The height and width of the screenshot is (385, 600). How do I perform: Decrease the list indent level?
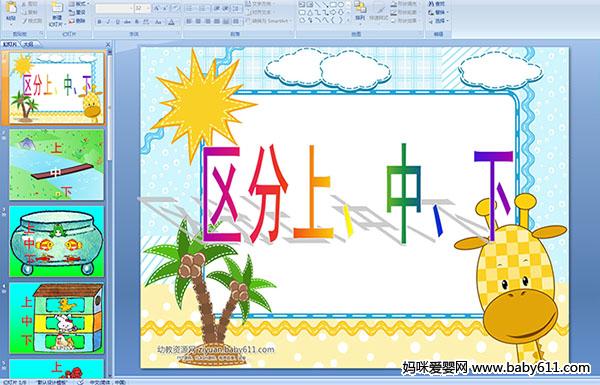pos(217,8)
